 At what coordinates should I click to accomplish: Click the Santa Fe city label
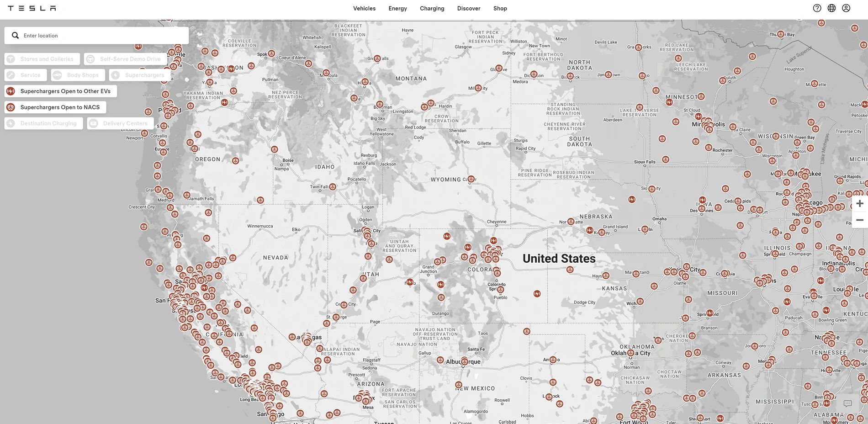tap(476, 349)
